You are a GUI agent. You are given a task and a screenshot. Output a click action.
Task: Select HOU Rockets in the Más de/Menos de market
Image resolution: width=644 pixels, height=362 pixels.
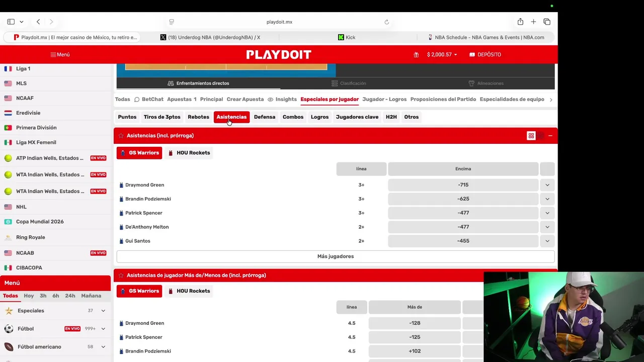pyautogui.click(x=189, y=291)
